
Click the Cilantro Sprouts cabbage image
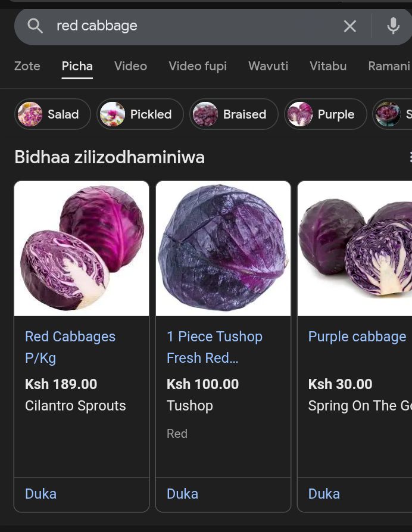click(82, 248)
